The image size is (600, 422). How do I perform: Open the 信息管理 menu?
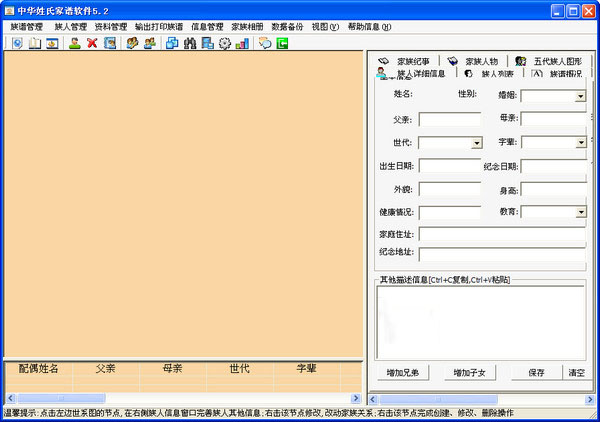(x=207, y=27)
